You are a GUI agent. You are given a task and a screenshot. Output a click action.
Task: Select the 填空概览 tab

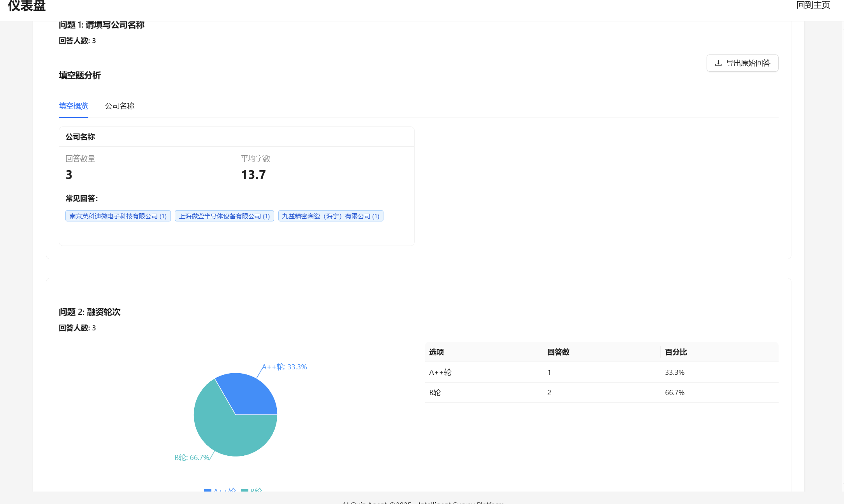(73, 106)
